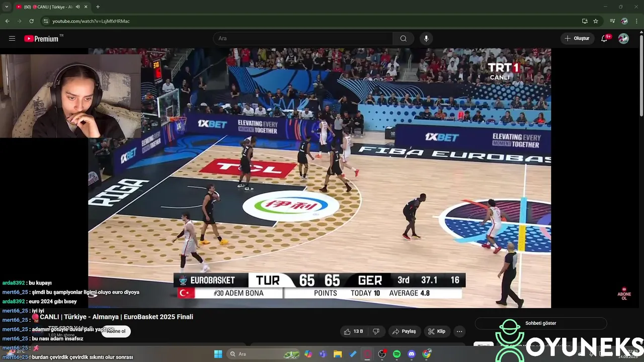Open more actions ellipsis under video

(459, 331)
